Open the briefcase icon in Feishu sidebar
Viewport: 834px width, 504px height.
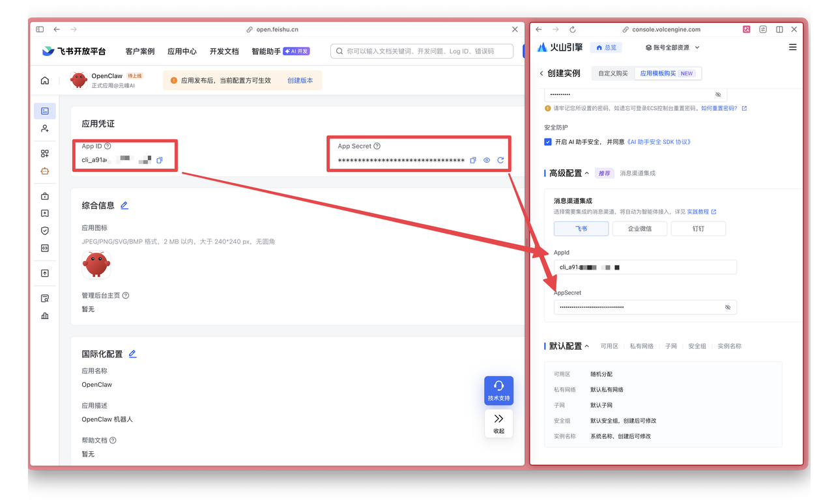45,196
